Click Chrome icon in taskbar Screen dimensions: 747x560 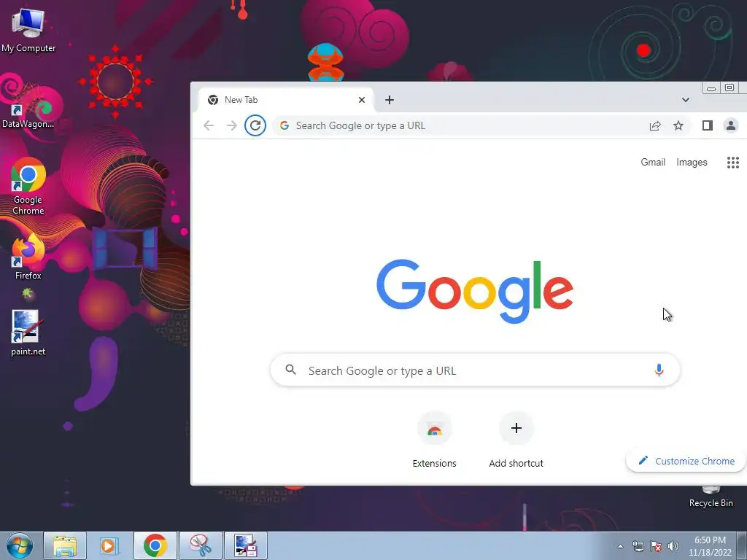click(x=155, y=545)
